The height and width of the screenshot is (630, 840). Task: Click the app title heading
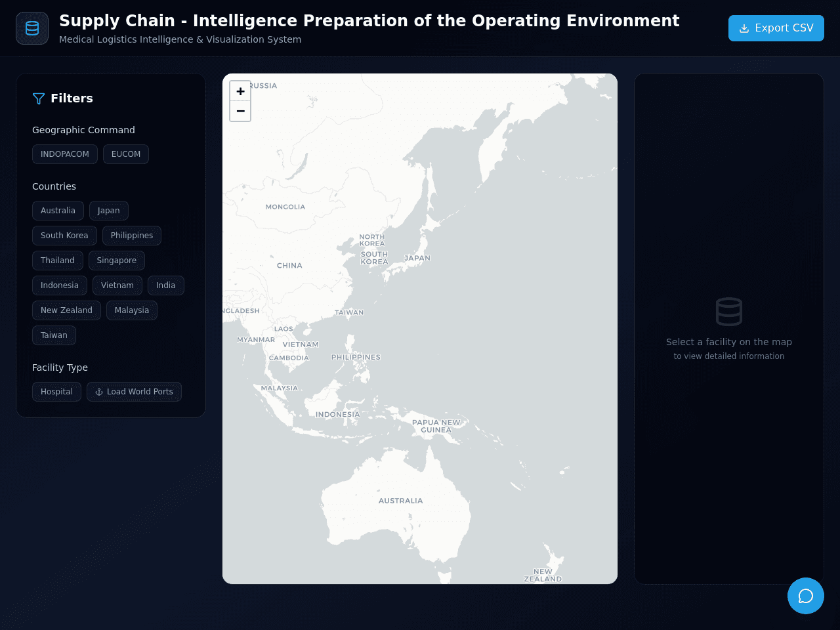pos(369,21)
